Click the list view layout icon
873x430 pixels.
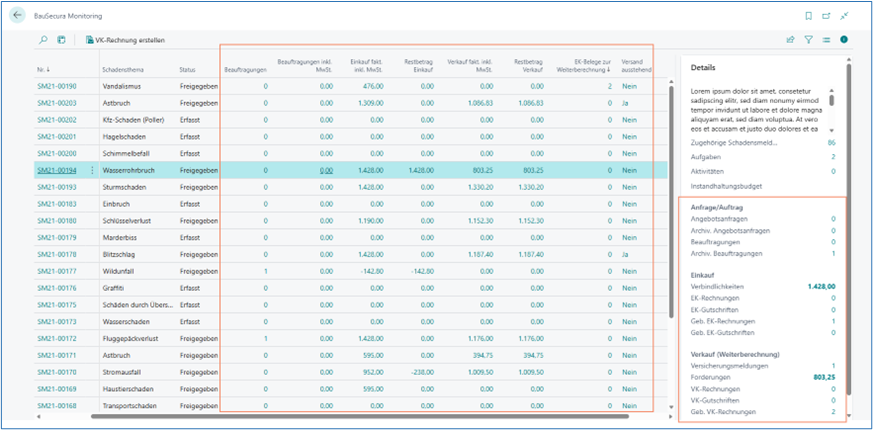[61, 40]
